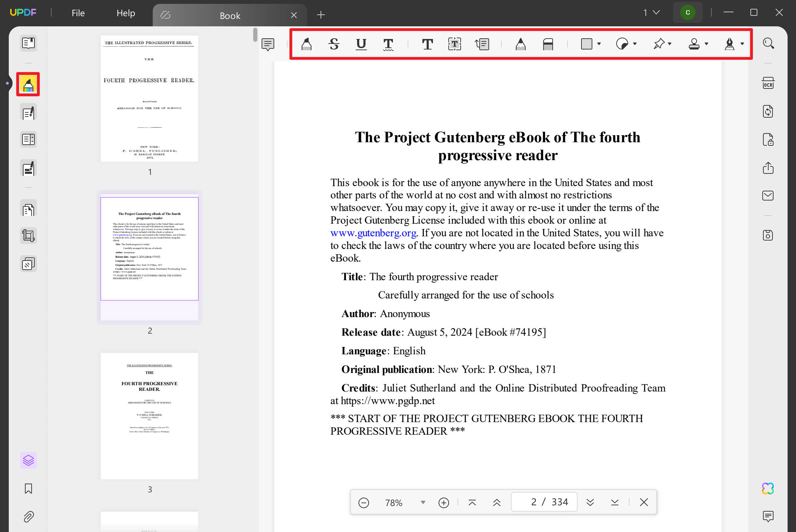Viewport: 796px width, 532px height.
Task: Run the OCR text recognition tool
Action: coord(768,83)
